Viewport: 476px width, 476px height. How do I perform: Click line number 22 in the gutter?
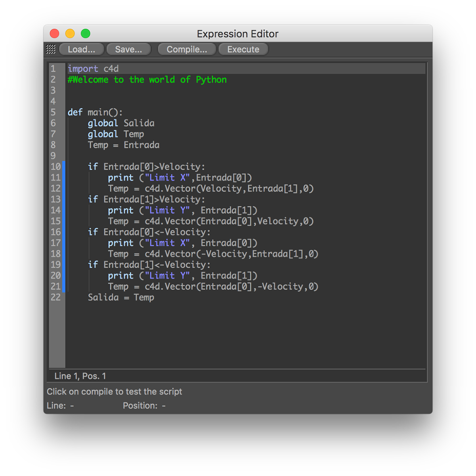(56, 297)
